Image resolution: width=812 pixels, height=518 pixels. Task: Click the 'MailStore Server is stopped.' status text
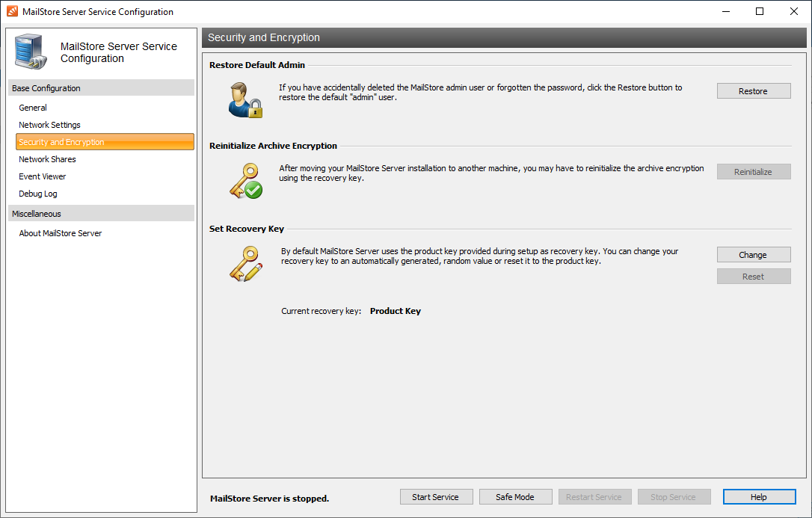tap(269, 499)
